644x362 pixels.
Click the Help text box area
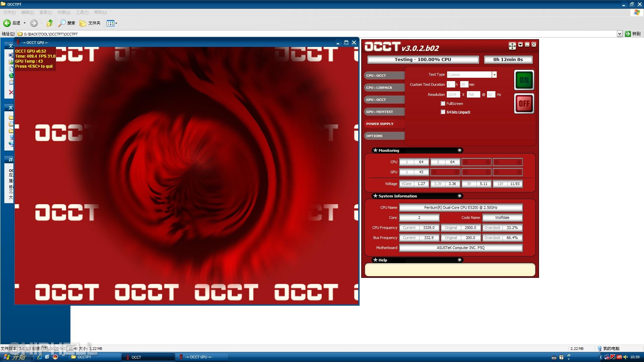pyautogui.click(x=450, y=270)
